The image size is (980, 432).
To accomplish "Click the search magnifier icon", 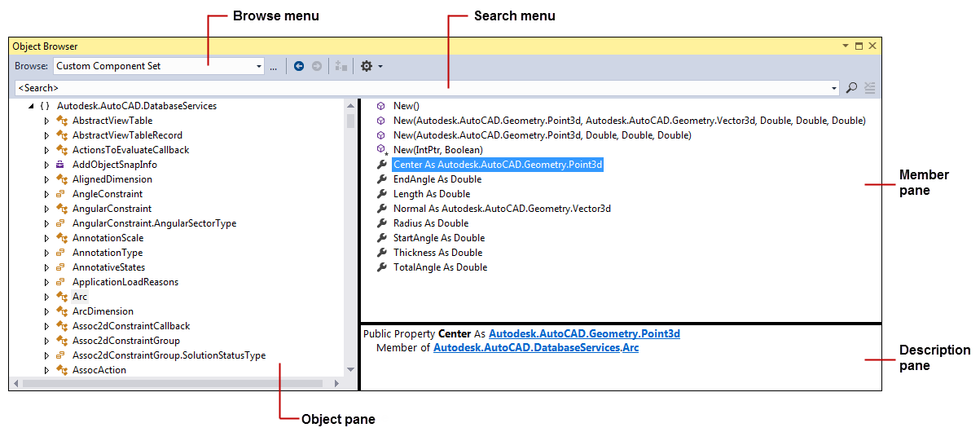I will (851, 87).
